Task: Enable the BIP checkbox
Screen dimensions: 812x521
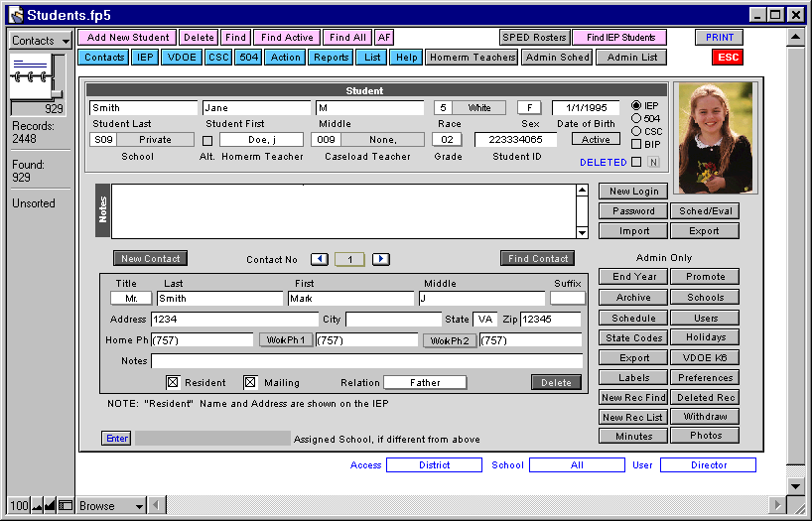Action: 636,144
